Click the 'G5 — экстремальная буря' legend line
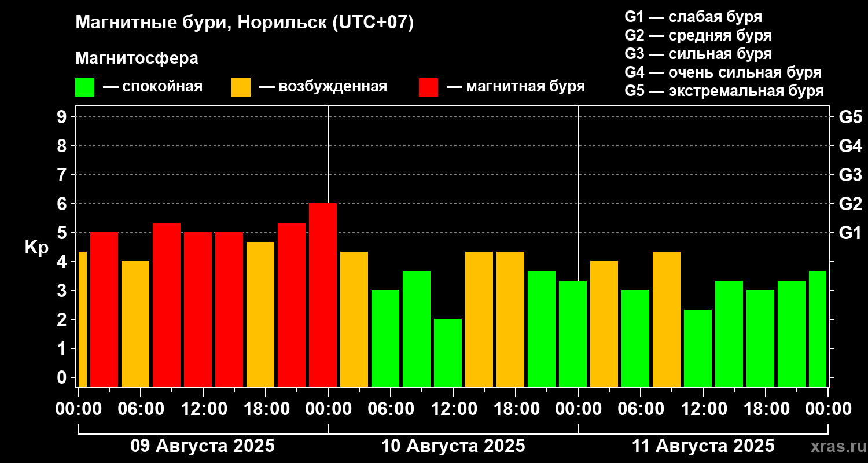 tap(724, 91)
